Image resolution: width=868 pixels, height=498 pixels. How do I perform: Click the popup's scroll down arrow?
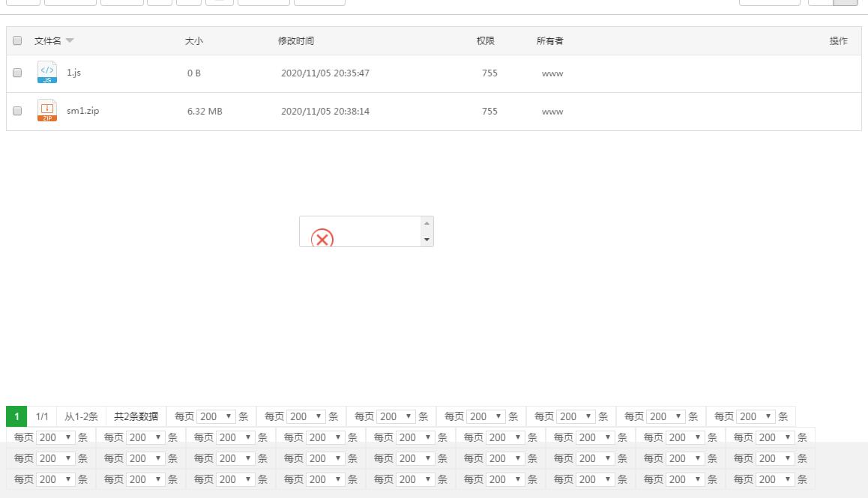pos(427,240)
